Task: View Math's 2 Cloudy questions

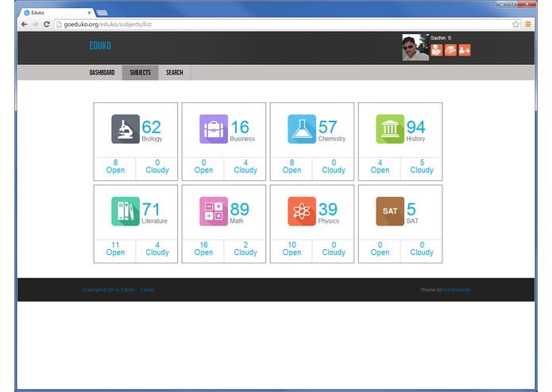Action: (x=245, y=248)
